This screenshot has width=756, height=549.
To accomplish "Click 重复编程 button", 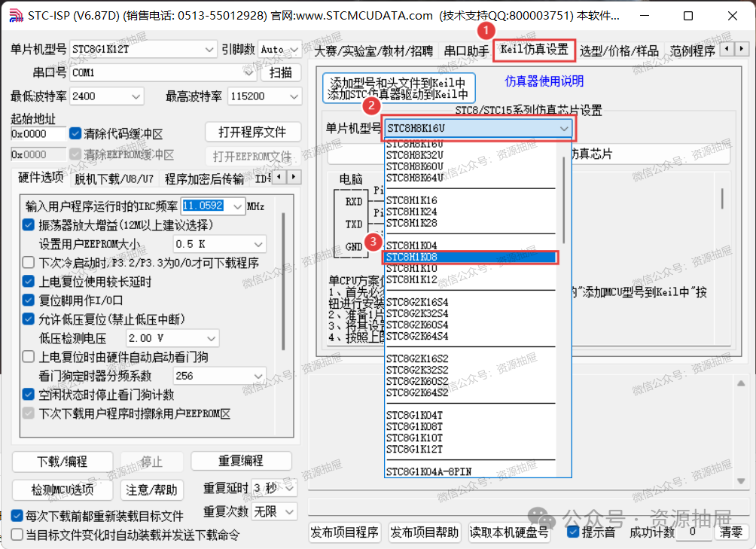I will point(241,461).
